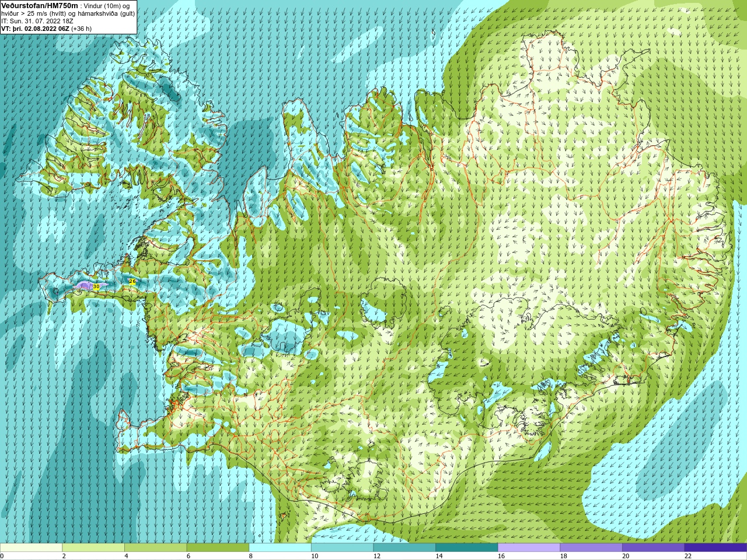The height and width of the screenshot is (560, 747).
Task: Click the yellow '26' max gust marker
Action: (132, 281)
